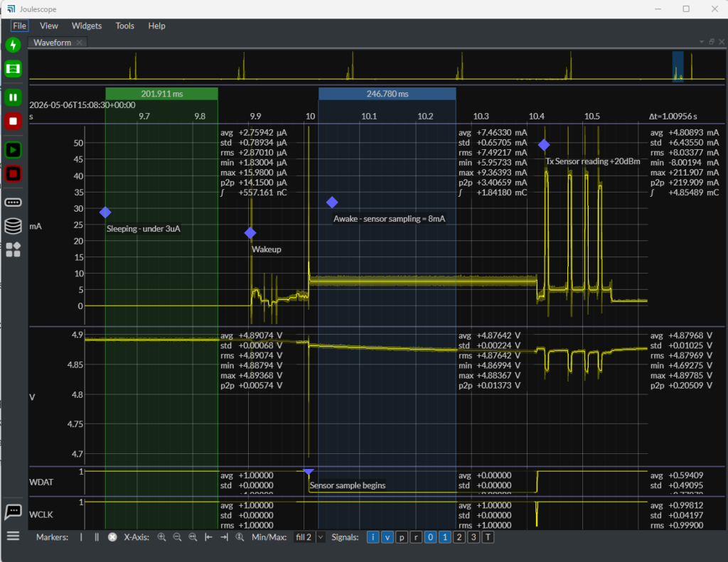Open the widgets grid icon in sidebar

[13, 249]
